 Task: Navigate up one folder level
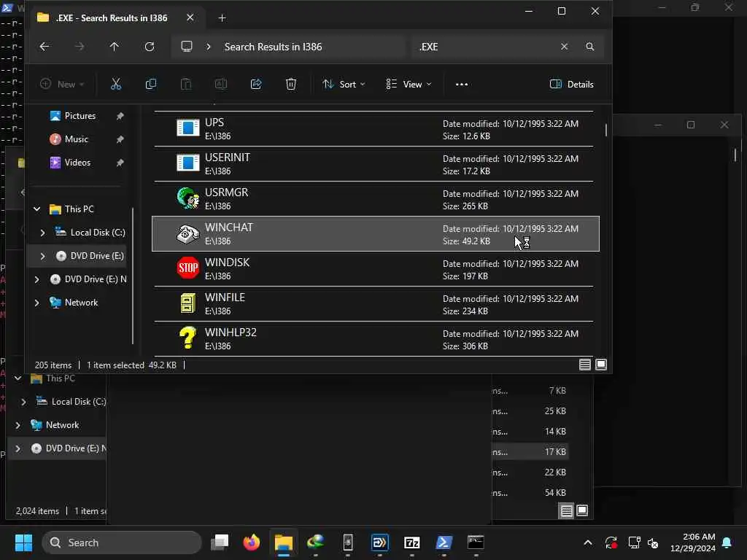tap(114, 47)
